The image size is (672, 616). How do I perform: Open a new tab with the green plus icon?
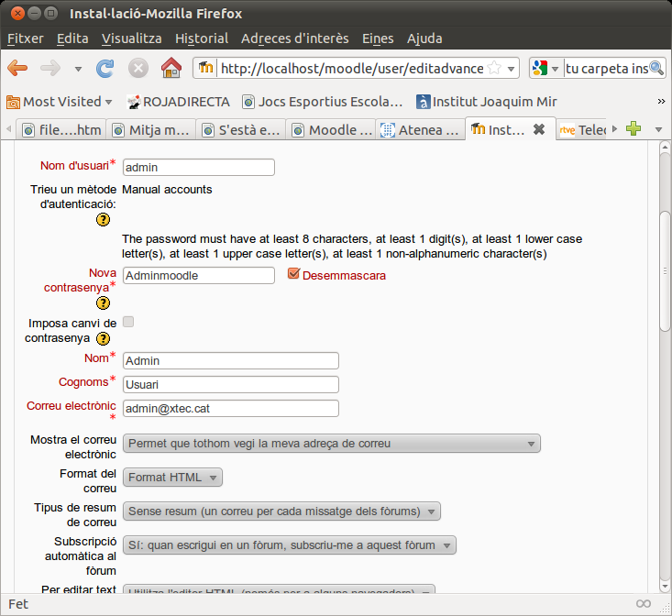(x=633, y=130)
